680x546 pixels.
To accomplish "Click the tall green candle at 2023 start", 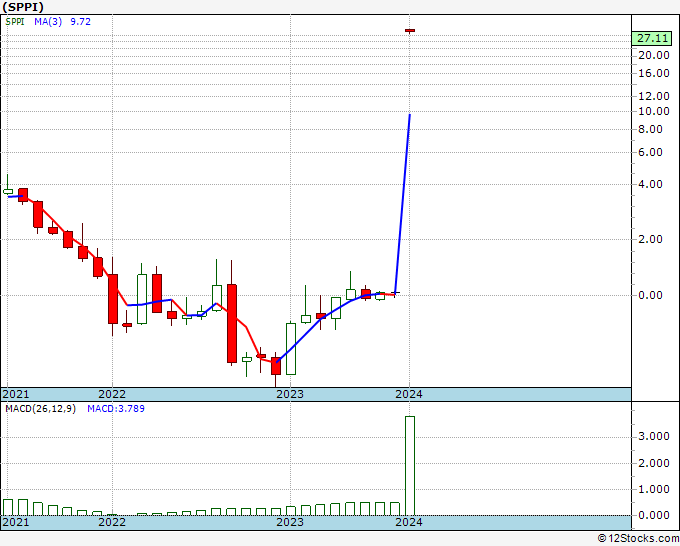I will [291, 349].
